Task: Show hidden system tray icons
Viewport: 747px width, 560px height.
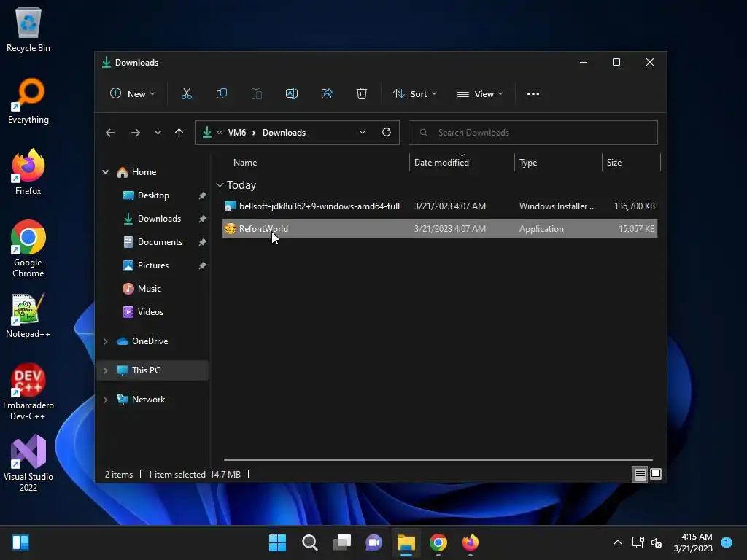Action: click(x=618, y=542)
